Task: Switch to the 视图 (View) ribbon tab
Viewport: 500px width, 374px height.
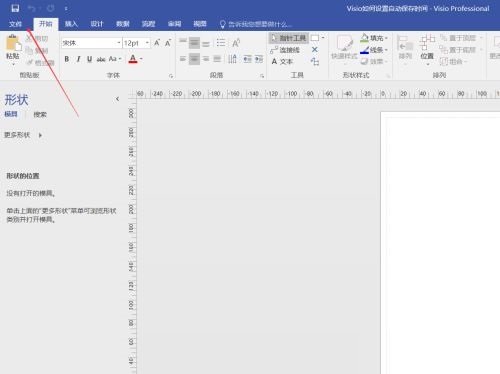Action: 200,24
